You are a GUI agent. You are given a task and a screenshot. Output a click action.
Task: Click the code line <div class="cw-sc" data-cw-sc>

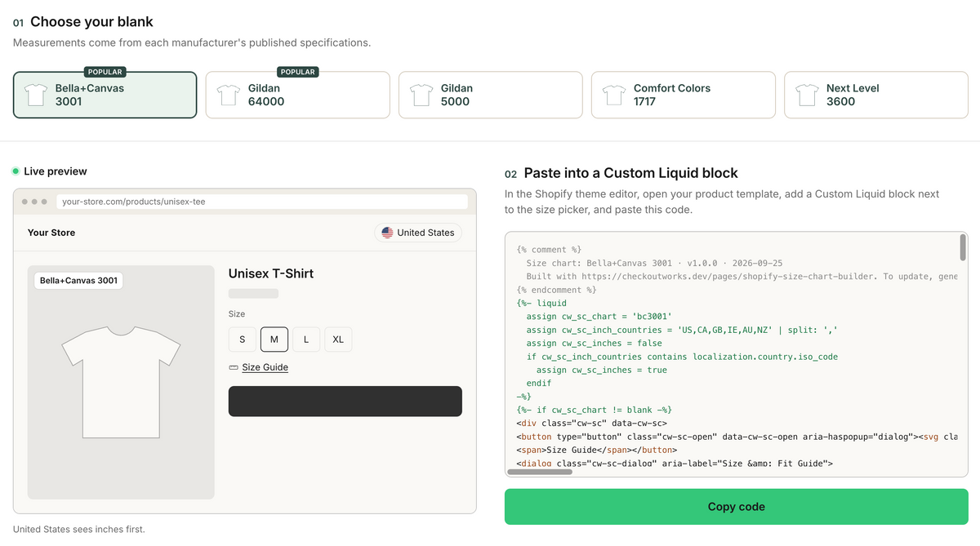pyautogui.click(x=592, y=424)
